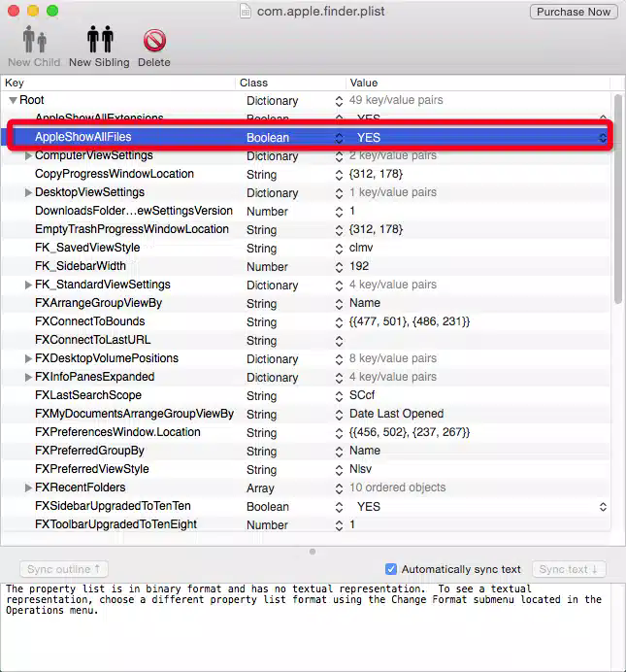626x672 pixels.
Task: Click the plist document icon in title bar
Action: pyautogui.click(x=246, y=11)
